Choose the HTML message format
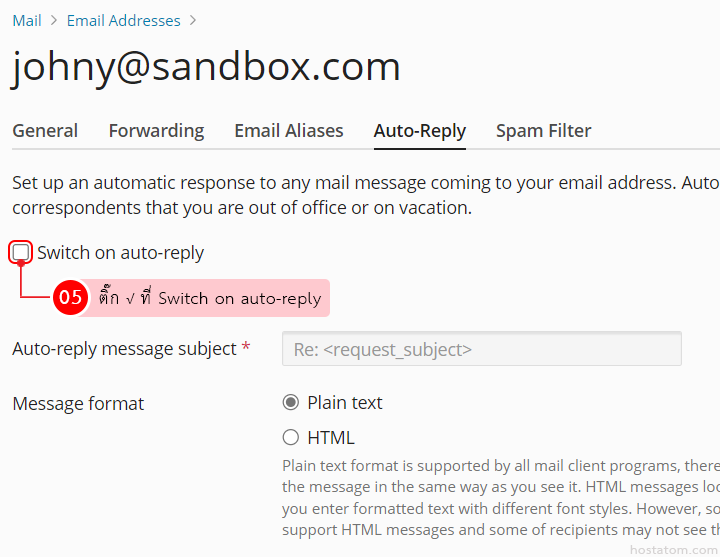The width and height of the screenshot is (720, 557). 291,437
